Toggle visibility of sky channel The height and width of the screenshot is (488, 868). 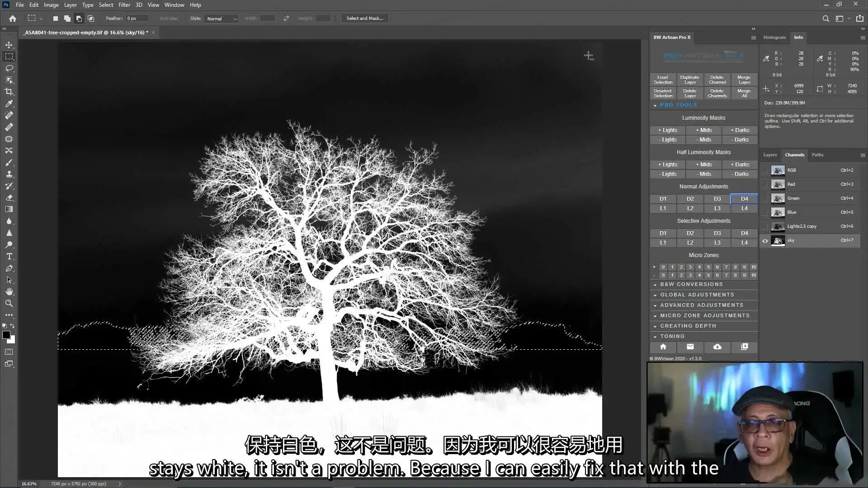765,241
